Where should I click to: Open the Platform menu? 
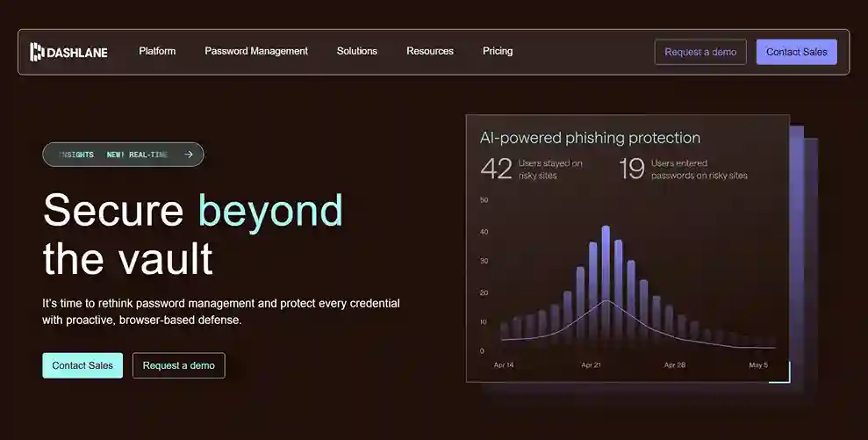click(157, 51)
